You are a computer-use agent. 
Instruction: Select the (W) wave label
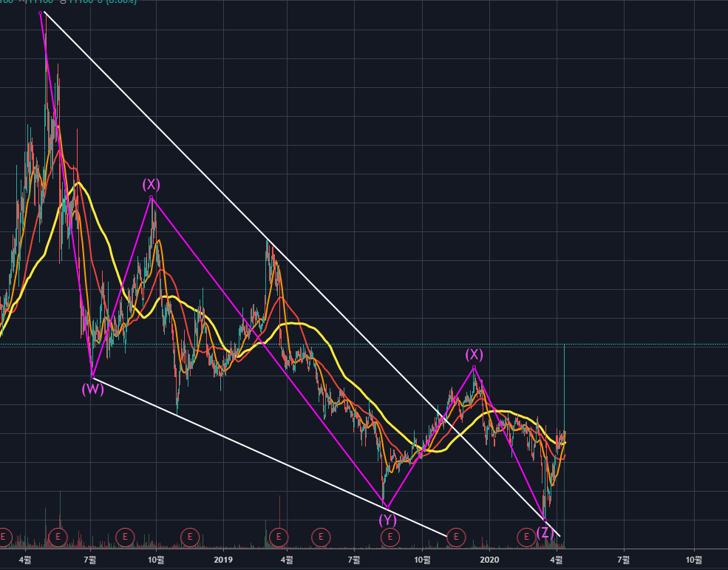pos(93,389)
